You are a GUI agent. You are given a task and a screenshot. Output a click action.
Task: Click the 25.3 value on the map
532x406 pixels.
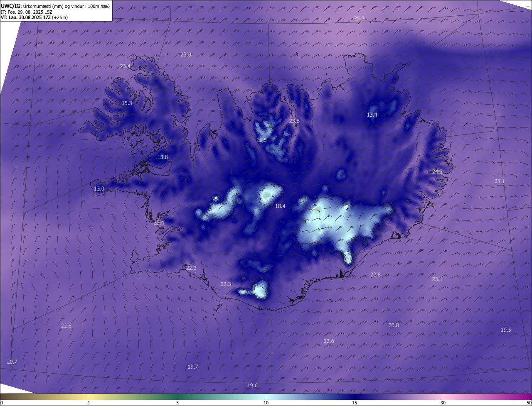pos(359,18)
